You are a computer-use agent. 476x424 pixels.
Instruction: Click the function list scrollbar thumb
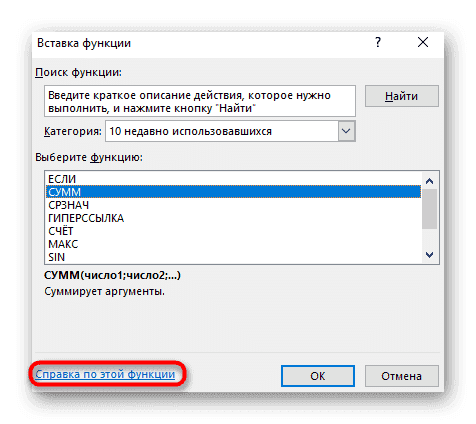429,209
